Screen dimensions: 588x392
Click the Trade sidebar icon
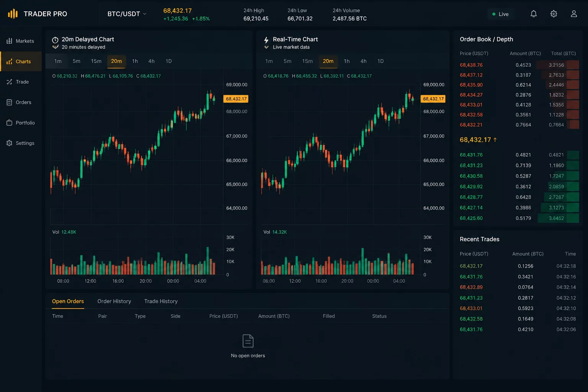pos(9,82)
